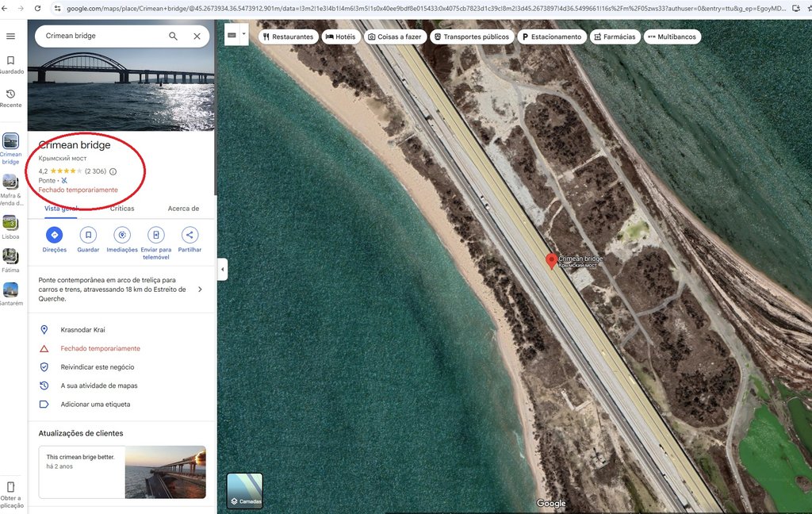Click the Partilhar share icon
Screen dimensions: 812x514
[190, 236]
